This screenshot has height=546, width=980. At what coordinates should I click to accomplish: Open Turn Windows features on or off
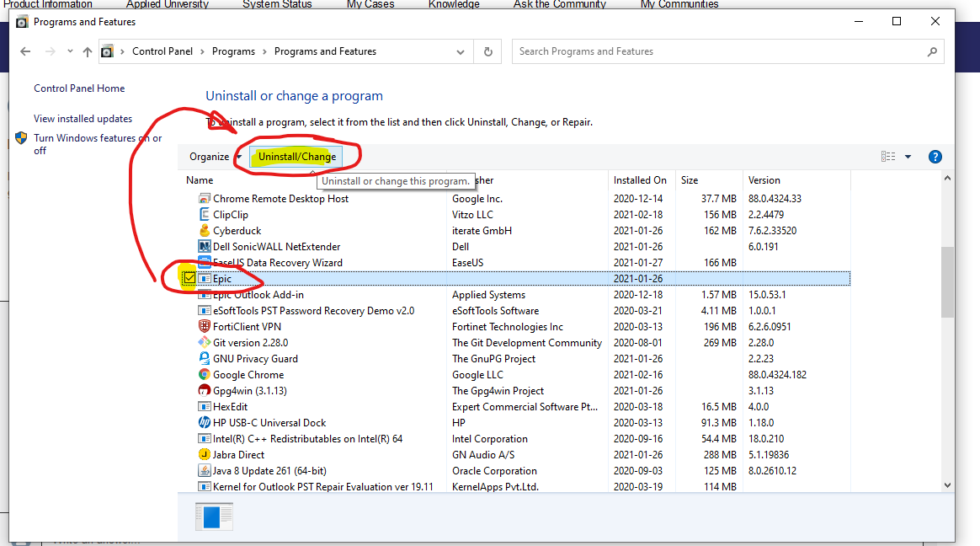point(98,144)
